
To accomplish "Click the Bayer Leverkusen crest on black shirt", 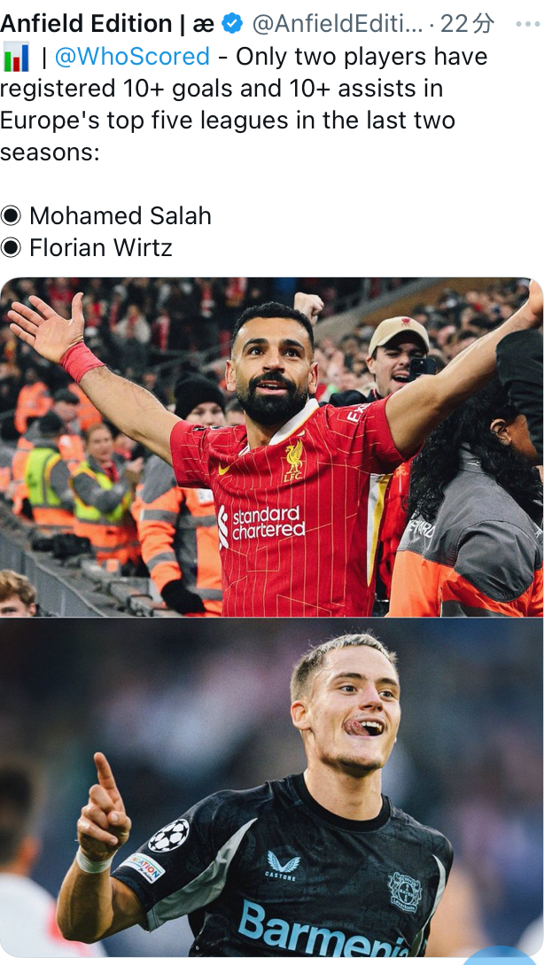I will click(404, 891).
